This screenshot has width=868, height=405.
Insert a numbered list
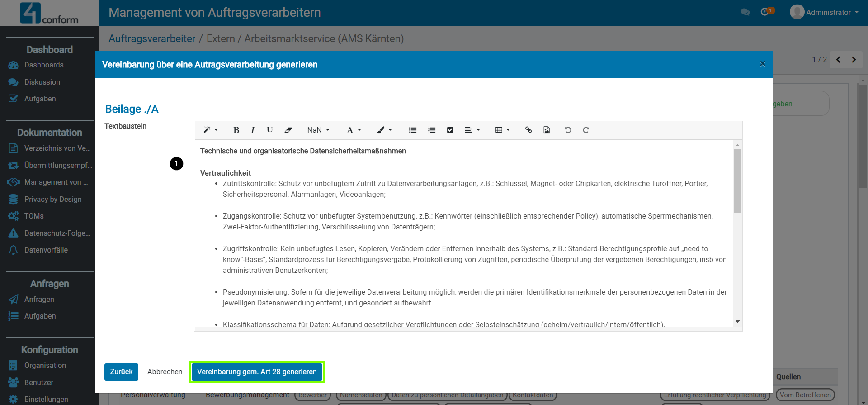click(431, 130)
